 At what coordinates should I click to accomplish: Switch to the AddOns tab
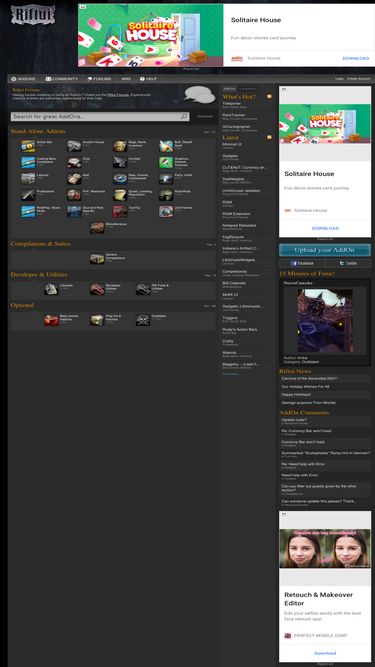(230, 88)
